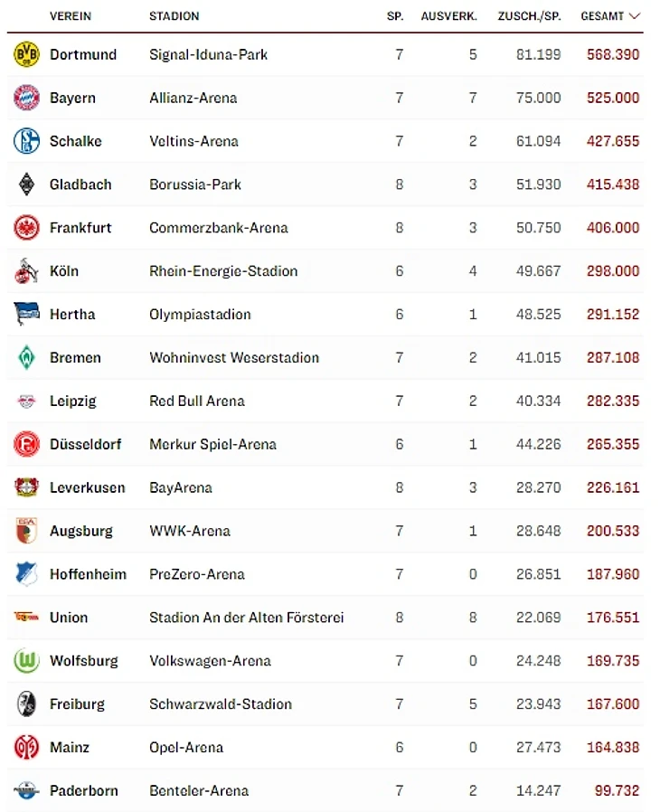Click the Mainz 05 club logo
Viewport: 660px width, 812px height.
pos(26,748)
